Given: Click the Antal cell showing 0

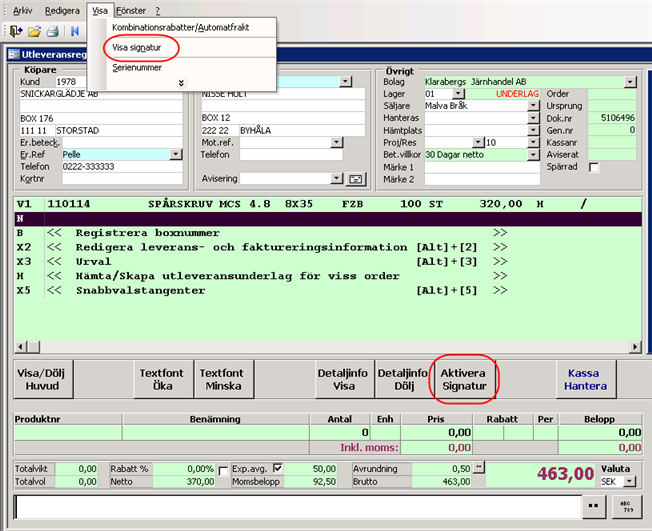Looking at the screenshot, I should click(x=339, y=433).
